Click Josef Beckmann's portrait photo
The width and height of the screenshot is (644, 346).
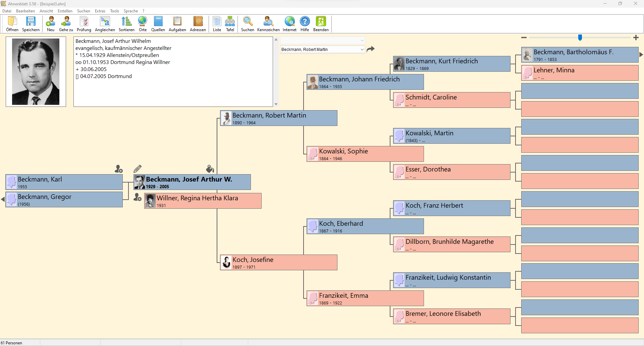(36, 72)
